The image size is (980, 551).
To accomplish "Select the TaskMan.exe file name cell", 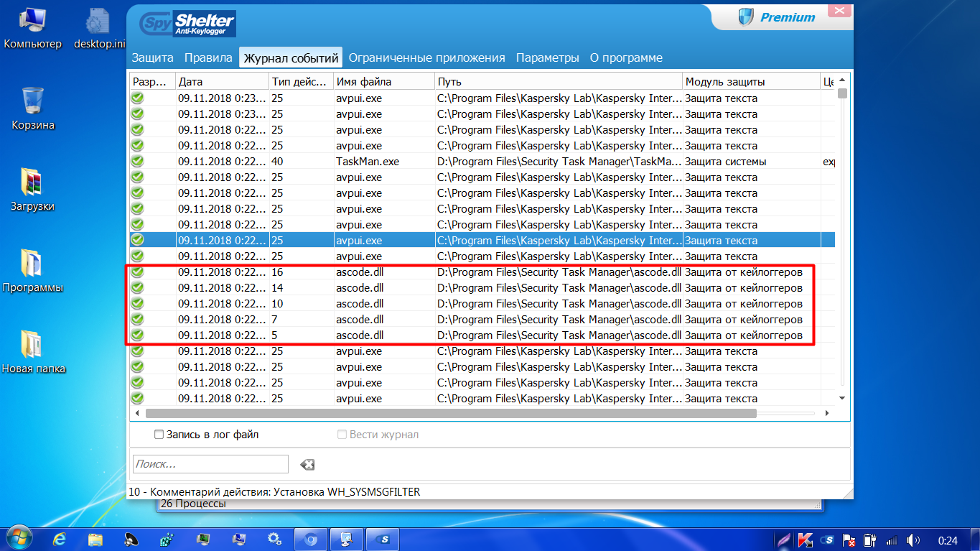I will 384,162.
